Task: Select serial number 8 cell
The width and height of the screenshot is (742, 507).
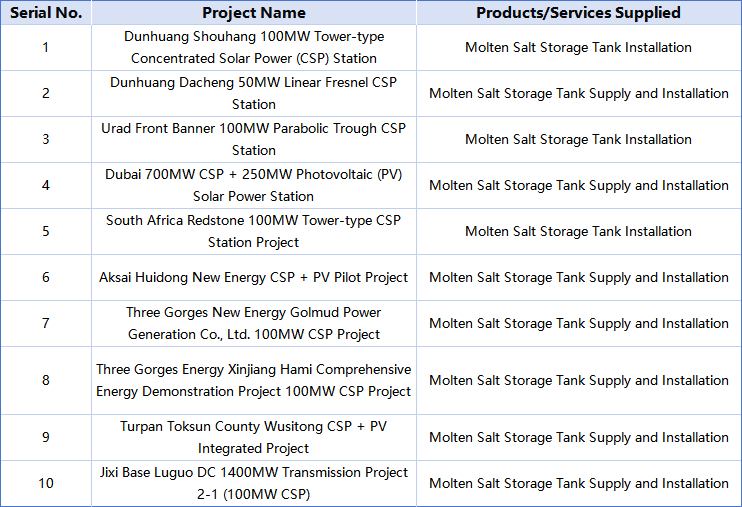Action: coord(45,380)
